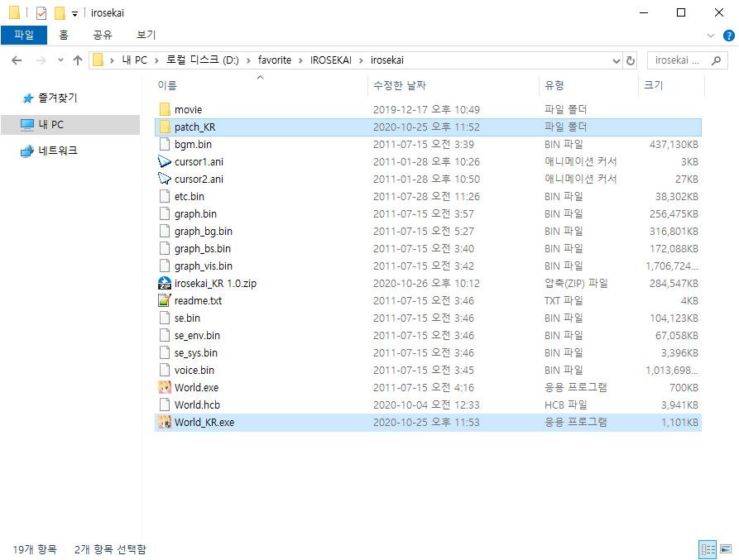Select the irosekai_KR 1.0.zip file name

pyautogui.click(x=215, y=283)
